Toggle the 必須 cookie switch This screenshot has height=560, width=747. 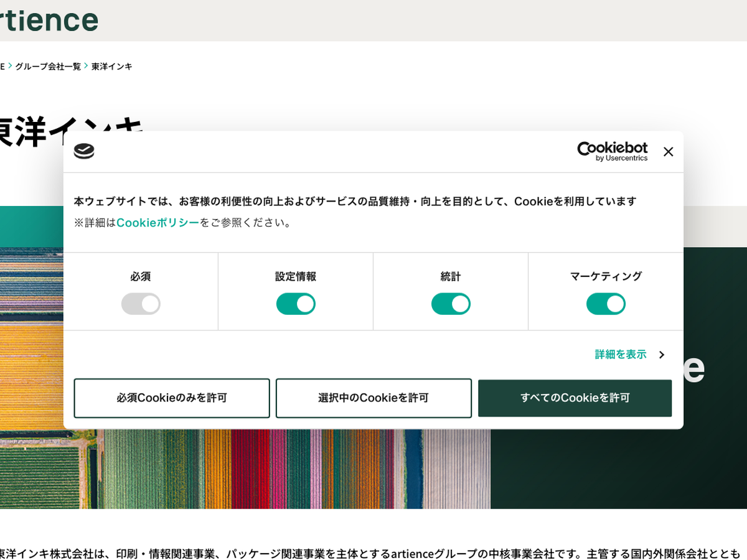(x=141, y=304)
